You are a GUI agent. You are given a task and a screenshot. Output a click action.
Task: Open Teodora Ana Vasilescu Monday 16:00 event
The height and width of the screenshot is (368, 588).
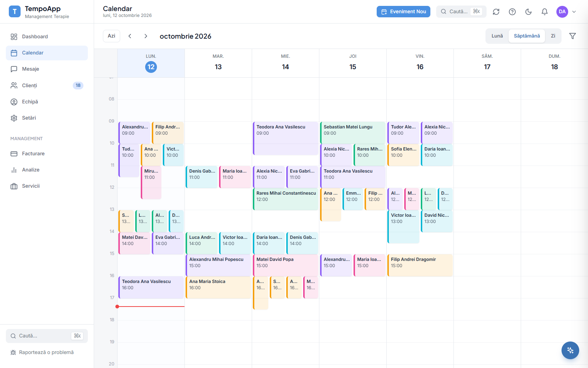pyautogui.click(x=151, y=287)
